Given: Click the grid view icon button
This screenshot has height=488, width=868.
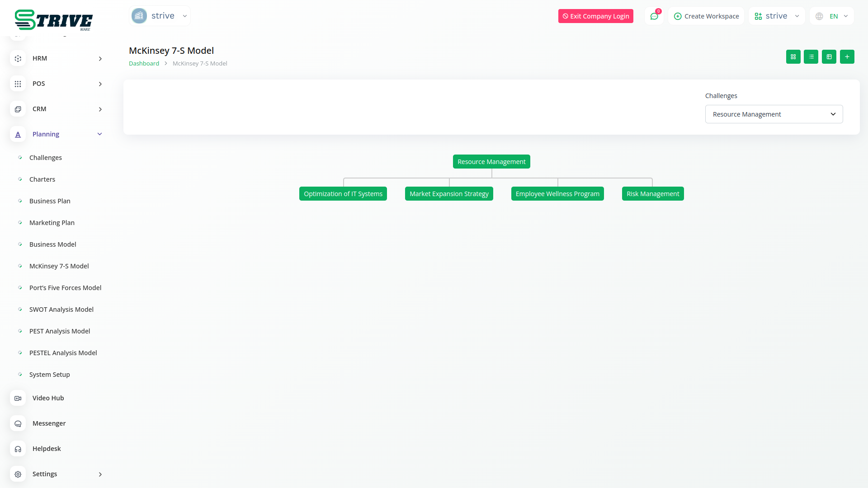Looking at the screenshot, I should click(793, 57).
